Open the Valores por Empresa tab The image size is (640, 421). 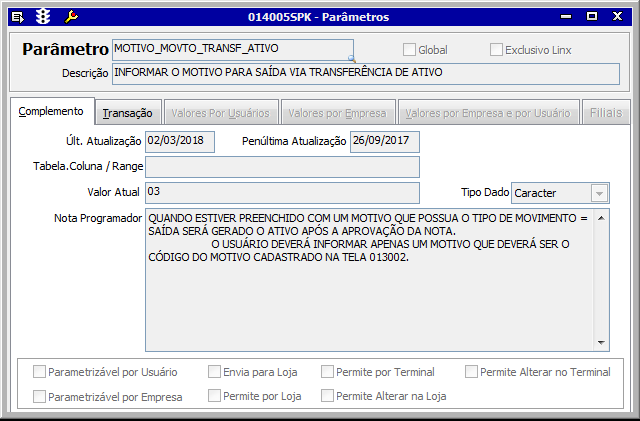point(338,113)
